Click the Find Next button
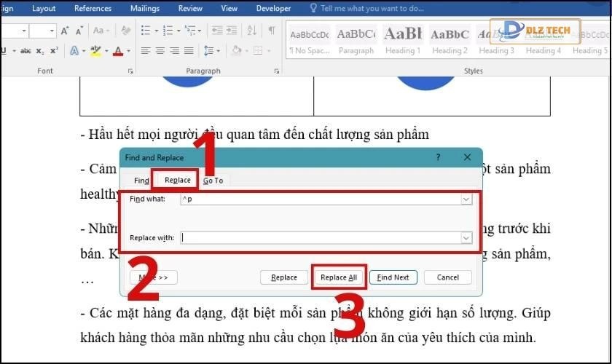Image resolution: width=612 pixels, height=364 pixels. click(x=393, y=277)
